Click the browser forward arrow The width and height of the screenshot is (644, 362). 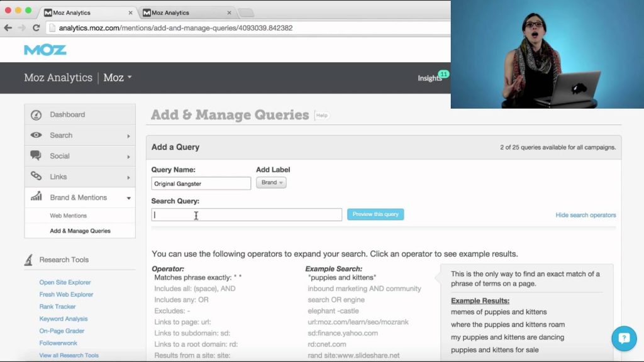22,28
